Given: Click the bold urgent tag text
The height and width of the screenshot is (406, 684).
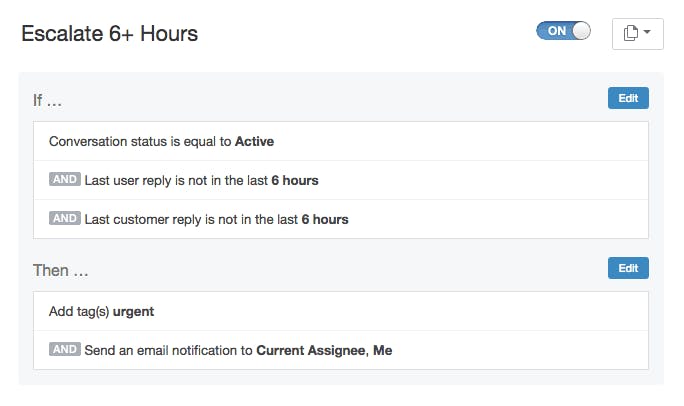Looking at the screenshot, I should pyautogui.click(x=133, y=311).
